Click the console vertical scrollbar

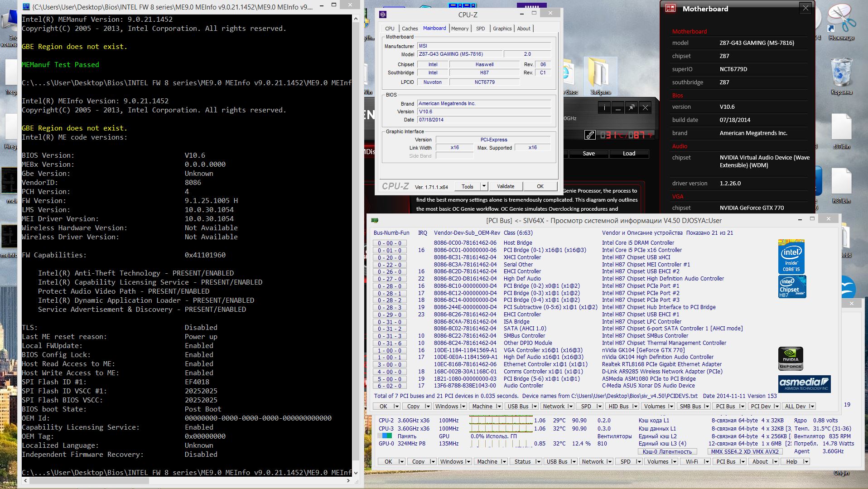pos(356,245)
